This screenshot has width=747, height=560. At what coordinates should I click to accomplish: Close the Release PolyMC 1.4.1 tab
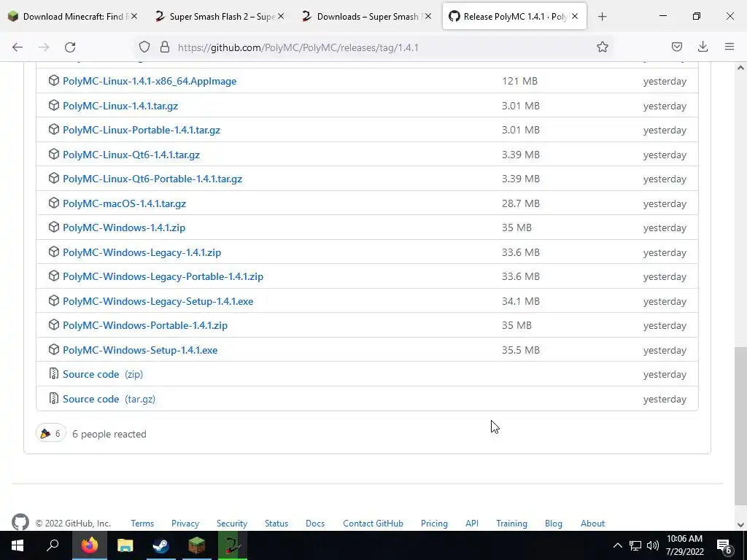point(575,17)
